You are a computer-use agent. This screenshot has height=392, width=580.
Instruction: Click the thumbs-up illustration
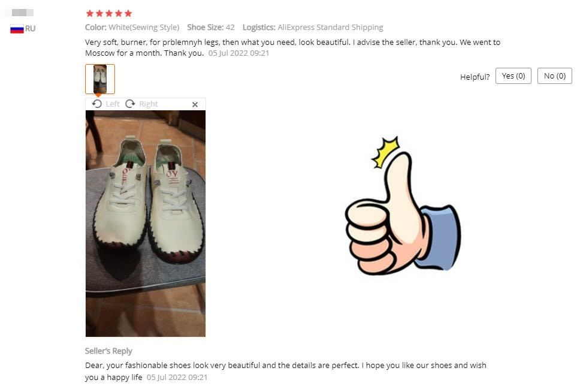click(x=403, y=206)
